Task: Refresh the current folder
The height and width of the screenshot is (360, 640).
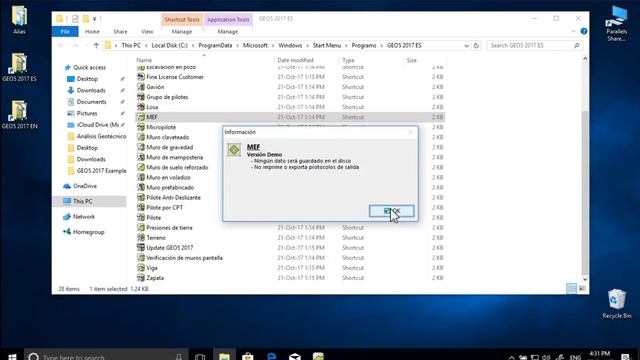Action: click(x=476, y=46)
